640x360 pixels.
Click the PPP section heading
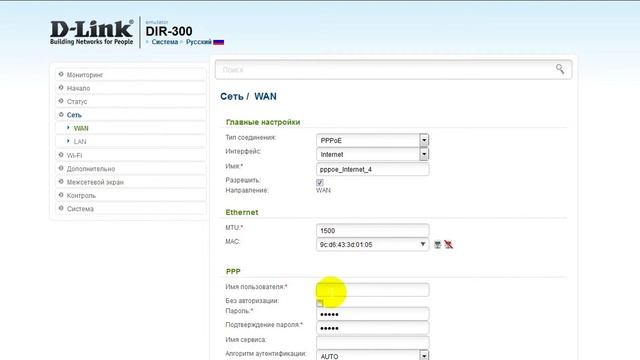[x=233, y=271]
